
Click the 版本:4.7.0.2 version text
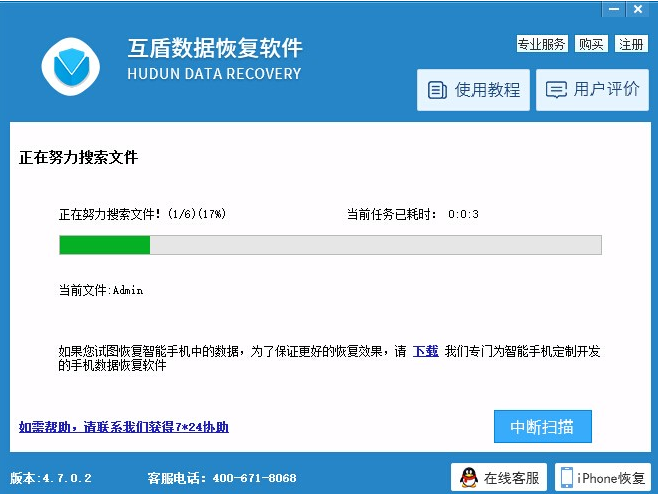click(51, 478)
